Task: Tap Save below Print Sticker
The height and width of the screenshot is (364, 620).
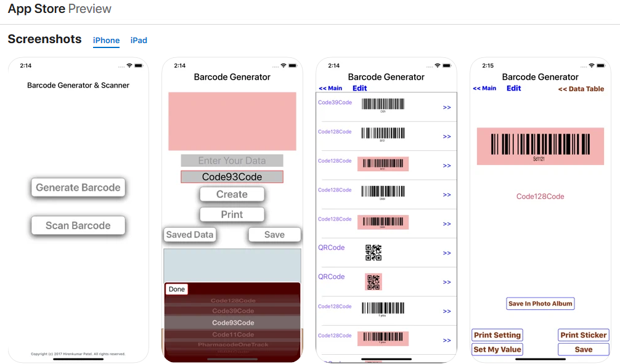Action: point(583,349)
